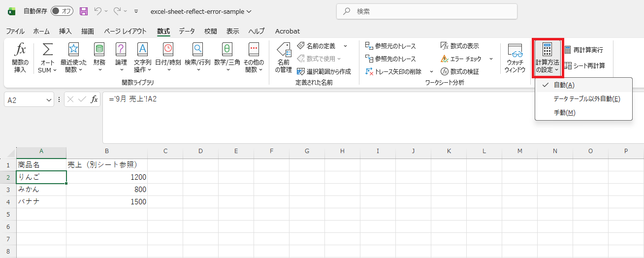Open the Redo history dropdown arrow
Image resolution: width=644 pixels, height=258 pixels.
125,11
